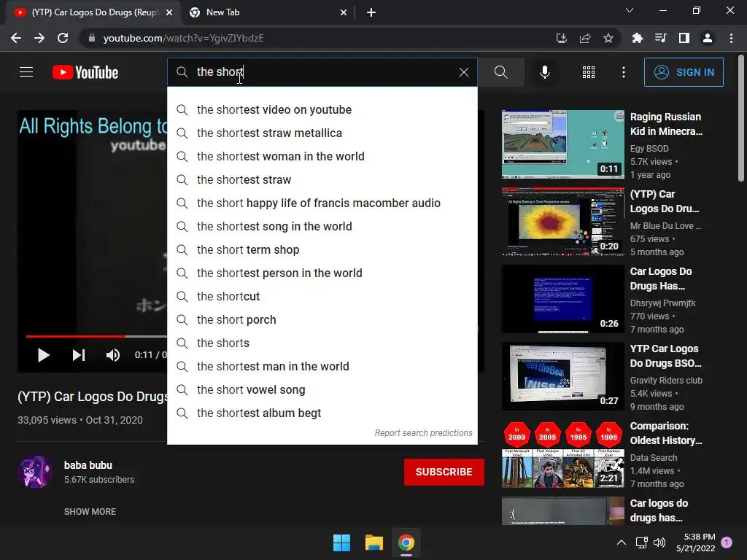The height and width of the screenshot is (560, 747).
Task: Go forward in the browser
Action: pyautogui.click(x=39, y=38)
